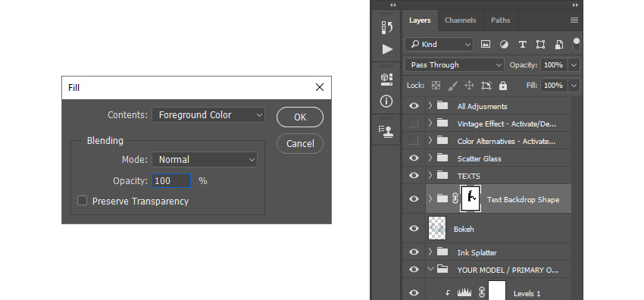Select the Color Alternatives group name
The image size is (644, 300).
pyautogui.click(x=506, y=141)
